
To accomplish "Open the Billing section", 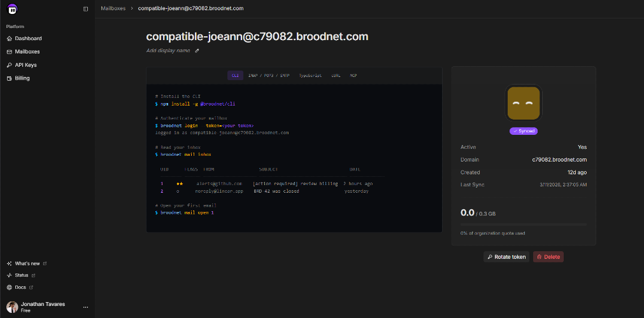I will [22, 78].
